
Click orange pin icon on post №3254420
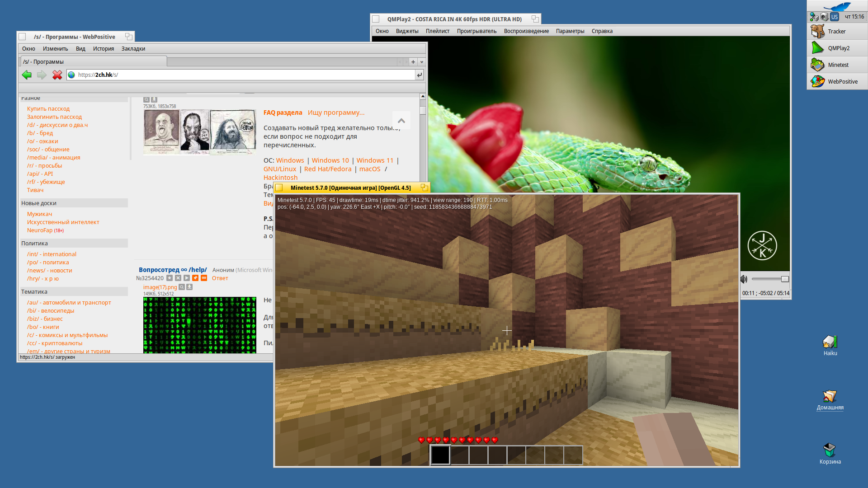pos(195,278)
